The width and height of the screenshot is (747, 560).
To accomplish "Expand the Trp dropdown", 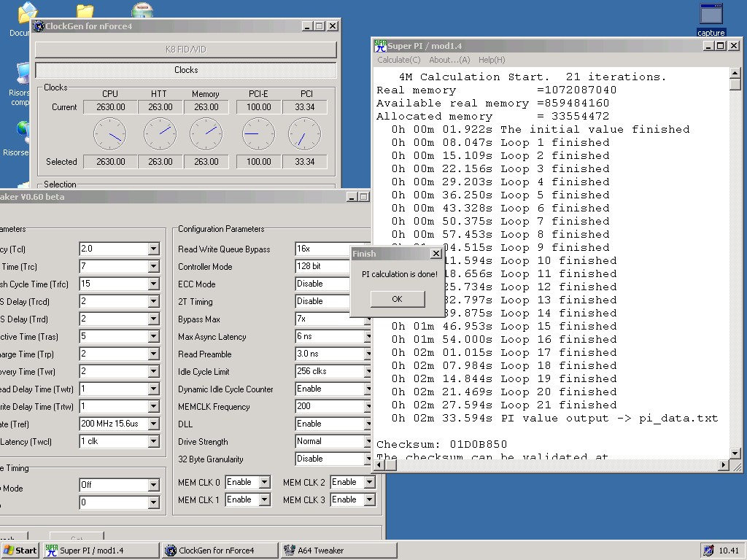I will pos(153,354).
